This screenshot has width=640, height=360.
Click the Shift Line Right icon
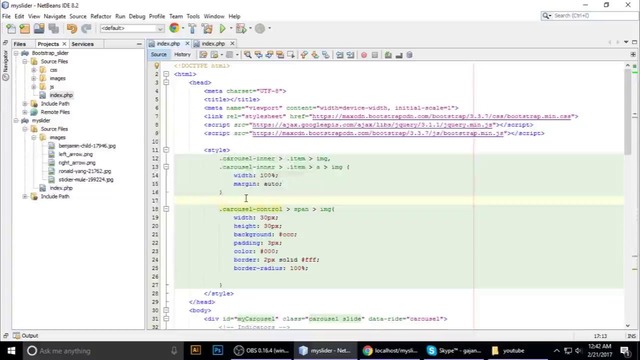(350, 55)
